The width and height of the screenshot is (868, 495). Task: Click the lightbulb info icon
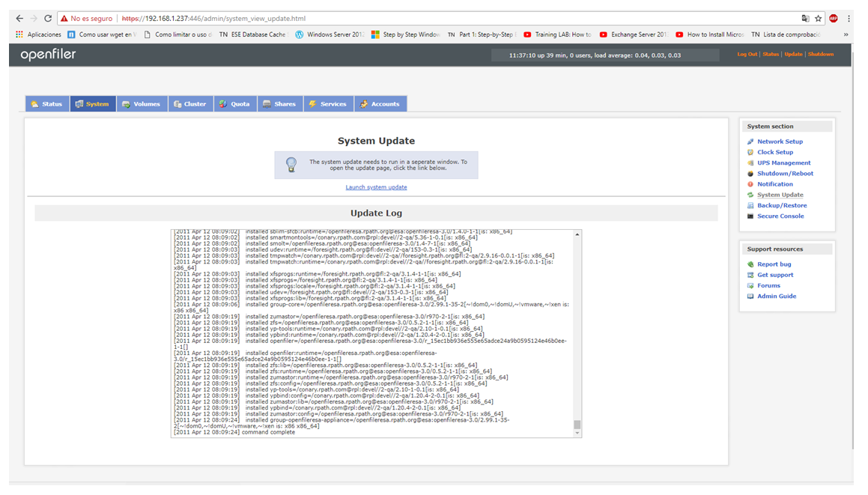[x=291, y=165]
